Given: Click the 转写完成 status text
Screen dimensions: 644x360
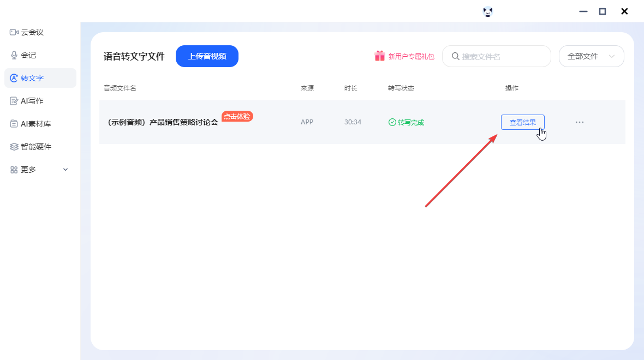Looking at the screenshot, I should 411,122.
